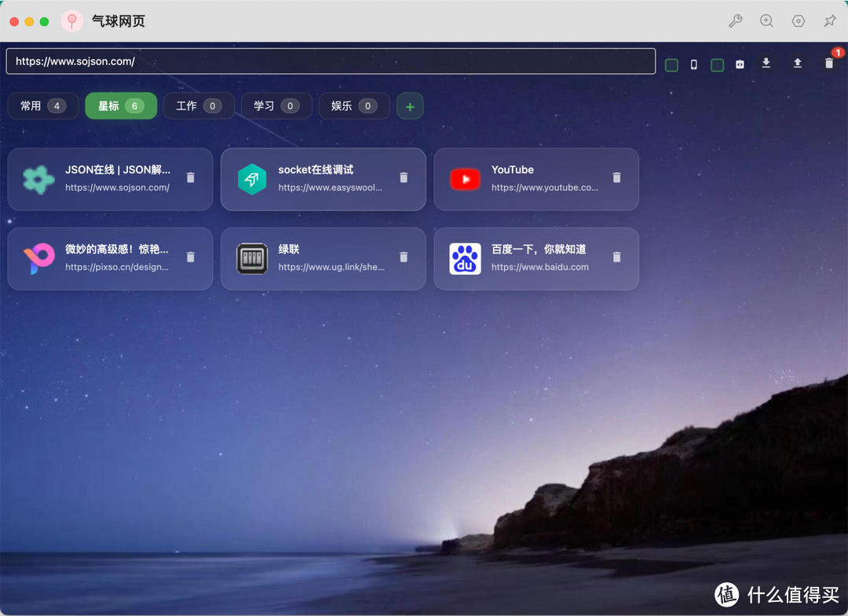Open the JSON在线 | JSON解... title
Screen dimensions: 848x616
coord(118,169)
